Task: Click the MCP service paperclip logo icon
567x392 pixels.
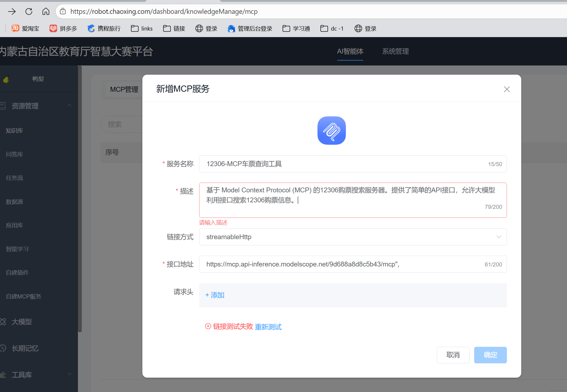Action: [x=331, y=131]
